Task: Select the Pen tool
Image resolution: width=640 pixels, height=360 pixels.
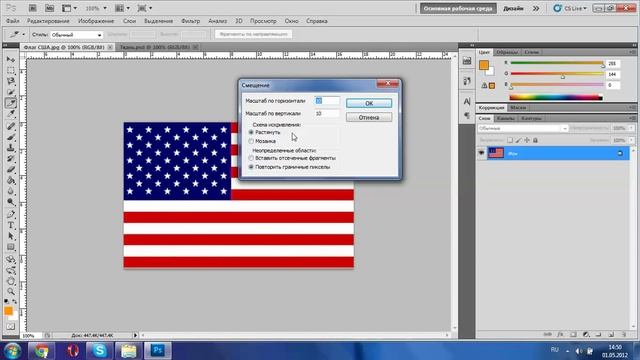Action: coord(11,214)
